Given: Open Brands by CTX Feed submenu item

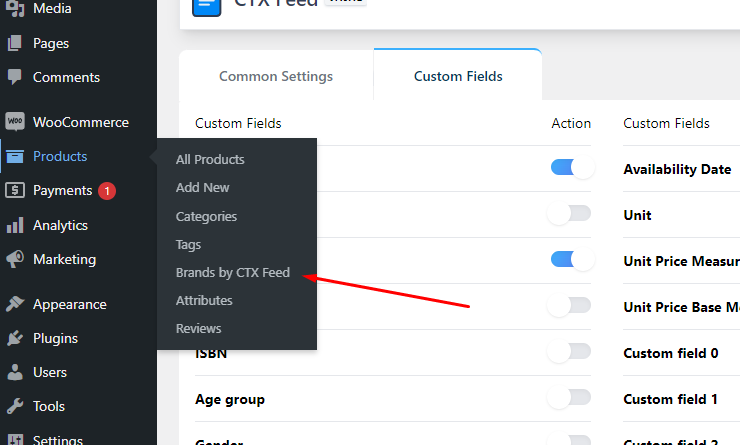Looking at the screenshot, I should coord(233,272).
